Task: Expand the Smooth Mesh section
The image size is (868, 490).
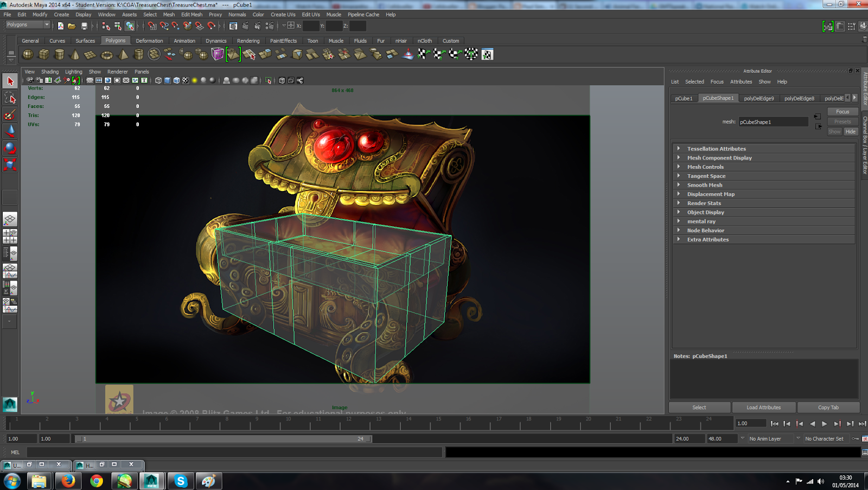Action: [x=763, y=185]
